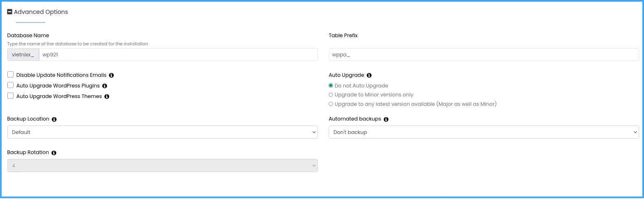The height and width of the screenshot is (199, 644).
Task: Open info icon for Auto Upgrade WordPress Plugins
Action: tap(105, 86)
